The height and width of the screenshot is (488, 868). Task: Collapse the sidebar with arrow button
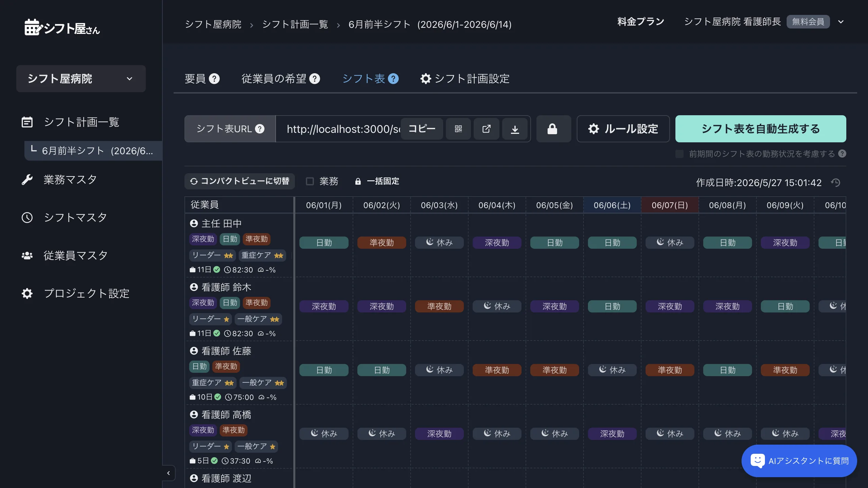point(169,473)
